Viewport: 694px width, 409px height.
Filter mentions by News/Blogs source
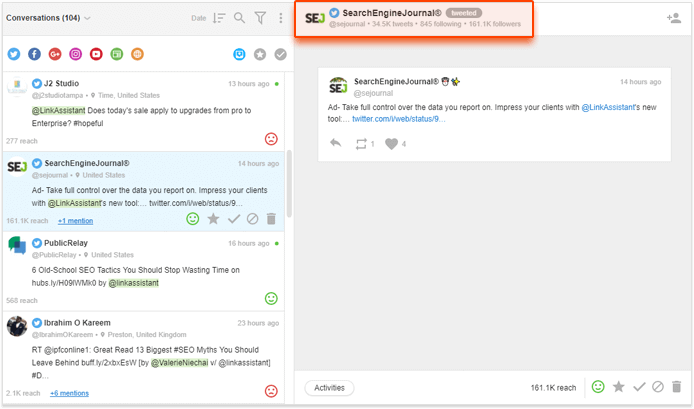pos(117,54)
